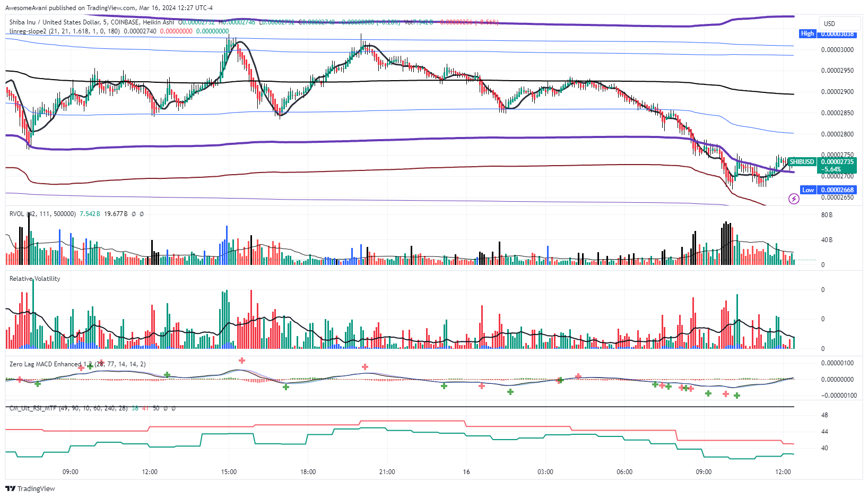Click the 06:00 time axis label
Image resolution: width=868 pixels, height=498 pixels.
coord(624,472)
